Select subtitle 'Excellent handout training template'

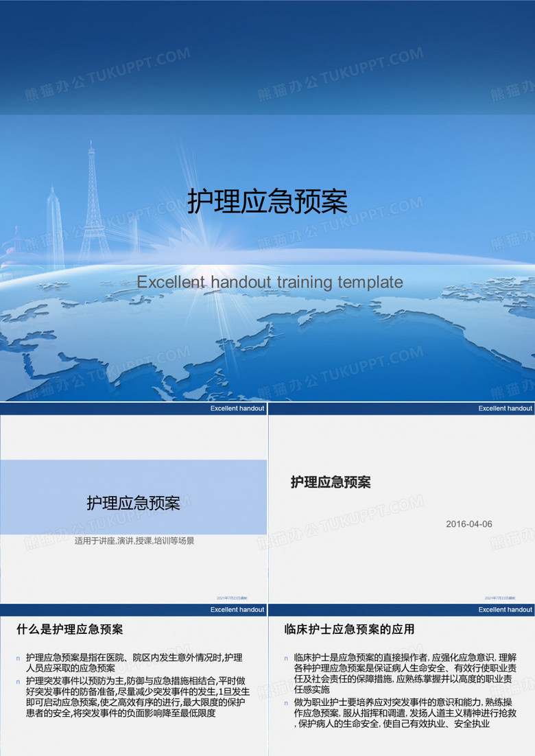[x=270, y=282]
